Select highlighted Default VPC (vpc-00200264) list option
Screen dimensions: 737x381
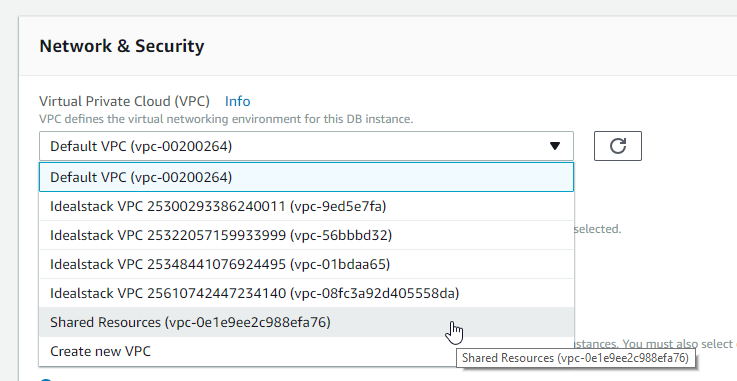point(306,177)
